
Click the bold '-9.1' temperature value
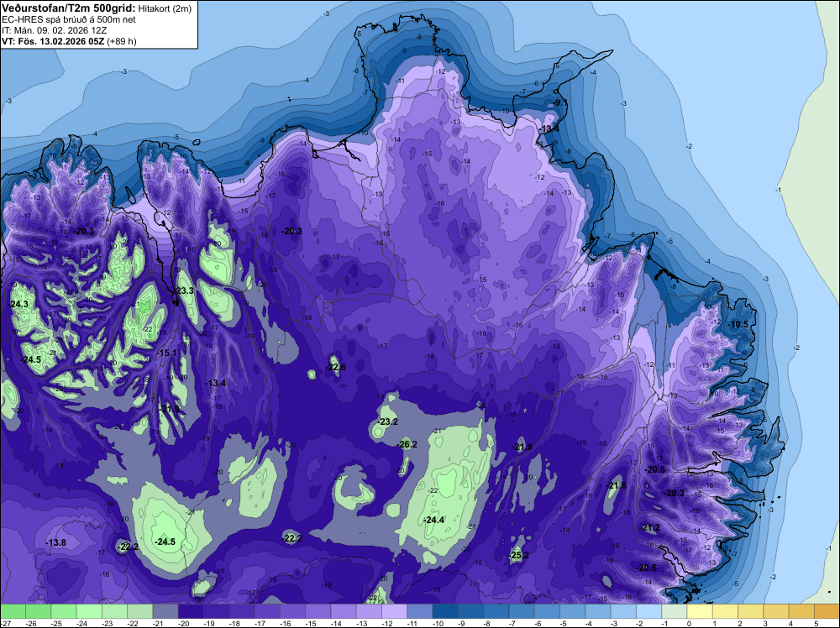pyautogui.click(x=560, y=102)
